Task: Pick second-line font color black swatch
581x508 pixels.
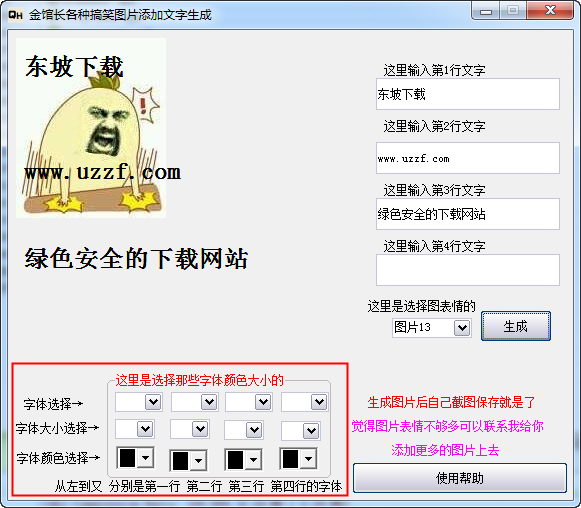Action: (180, 461)
